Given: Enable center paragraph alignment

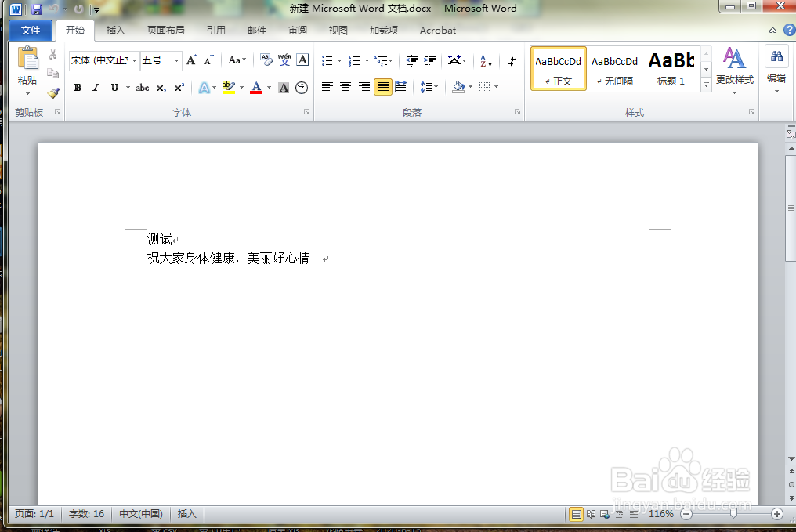Looking at the screenshot, I should 345,87.
